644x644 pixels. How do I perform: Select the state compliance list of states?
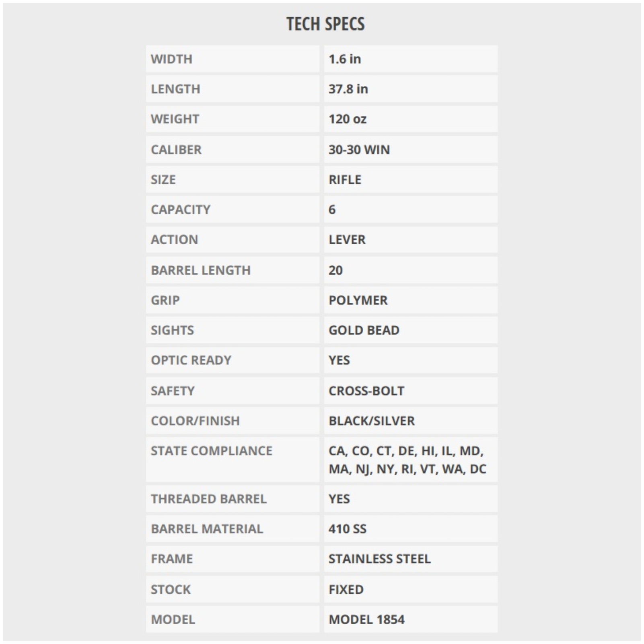[x=407, y=460]
